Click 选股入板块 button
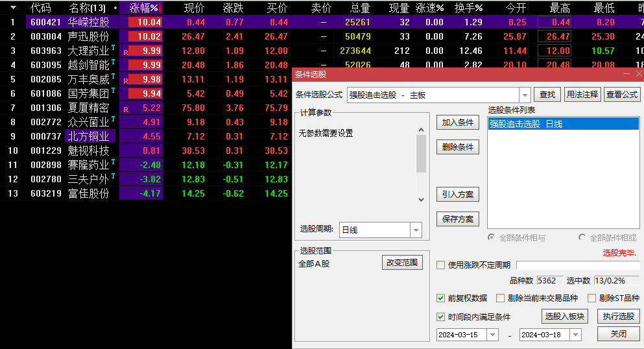Image resolution: width=644 pixels, height=349 pixels. (564, 316)
